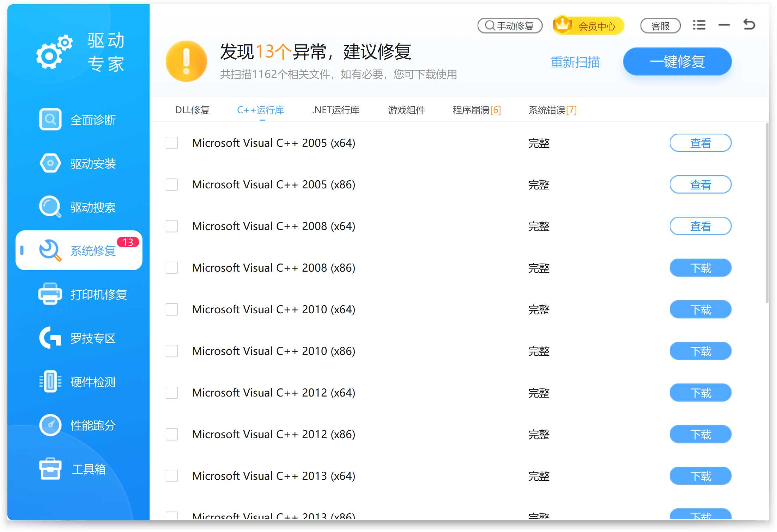Open 硬件检测 chip icon
Viewport: 777px width, 532px height.
pos(50,381)
